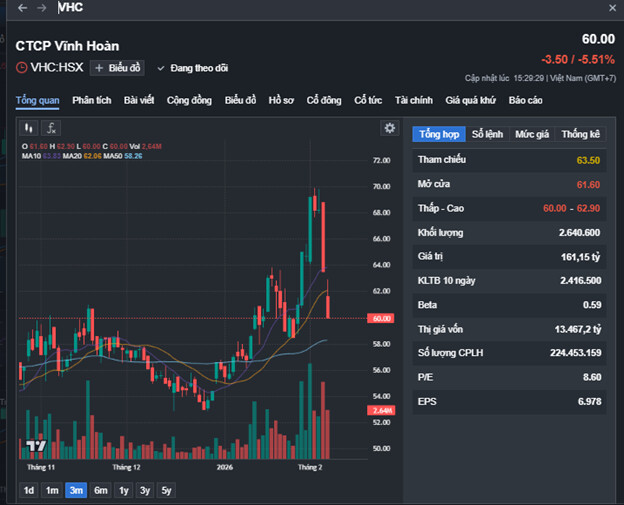This screenshot has height=505, width=624.
Task: Open the Hồ sơ tab
Action: [281, 100]
